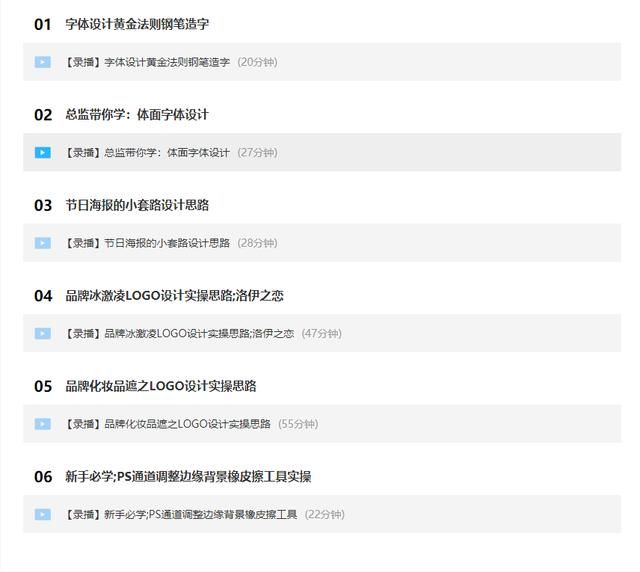Click chapter 04 title 品牌冰激凌LOGO设计实操思路;洛伊之恋
Image resolution: width=640 pixels, height=572 pixels.
pos(175,296)
